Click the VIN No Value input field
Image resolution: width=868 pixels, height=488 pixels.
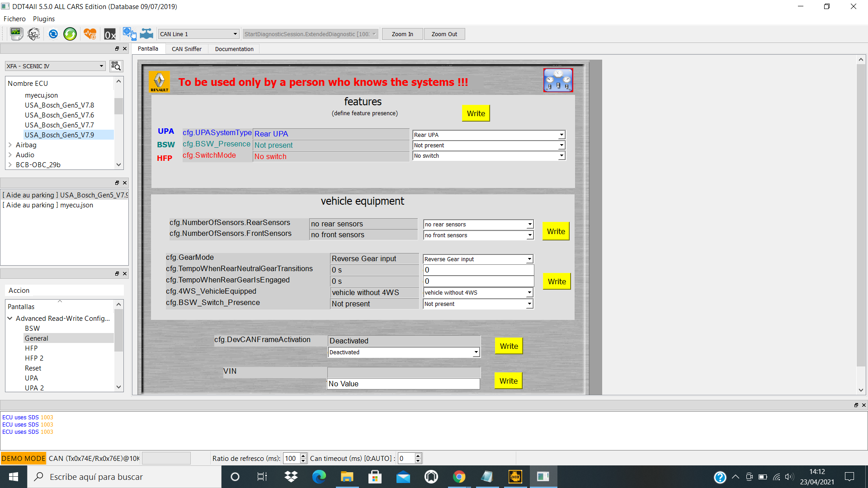point(403,384)
